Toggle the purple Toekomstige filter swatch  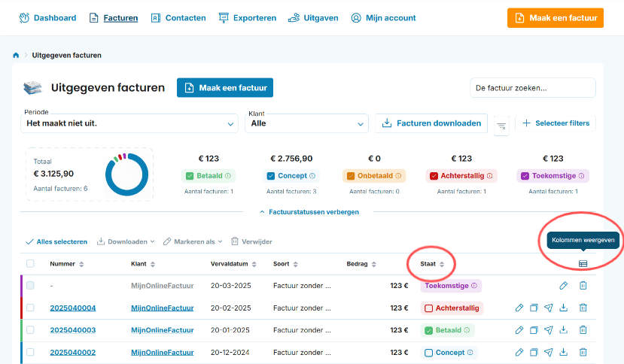[x=525, y=176]
